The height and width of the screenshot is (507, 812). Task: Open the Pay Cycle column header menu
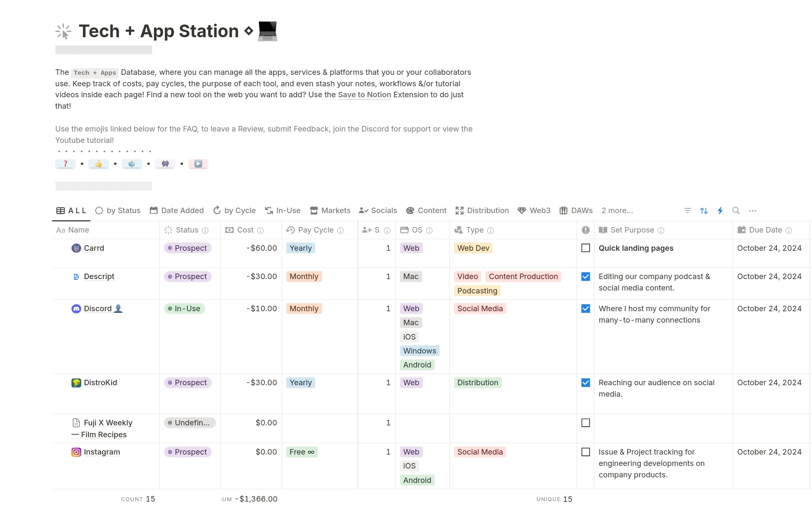(x=315, y=230)
